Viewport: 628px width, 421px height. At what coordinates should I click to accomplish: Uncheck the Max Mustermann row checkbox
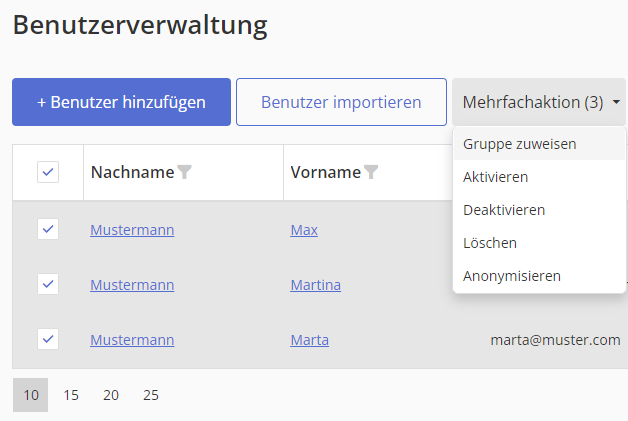[x=48, y=230]
